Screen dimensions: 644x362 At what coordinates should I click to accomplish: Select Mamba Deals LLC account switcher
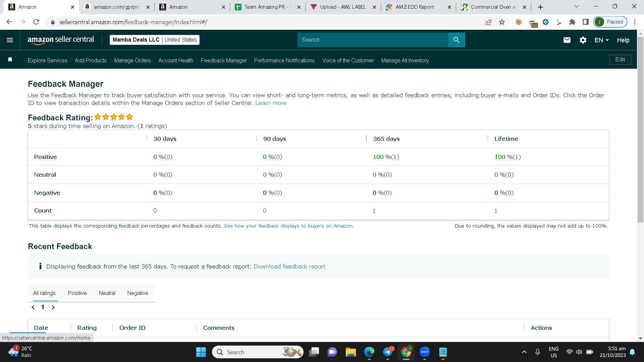coord(155,40)
